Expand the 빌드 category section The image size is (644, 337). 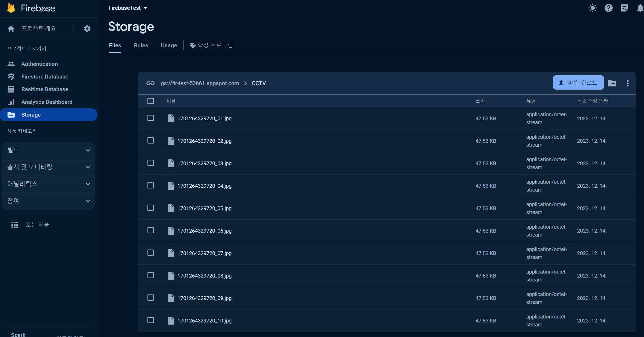[x=48, y=150]
